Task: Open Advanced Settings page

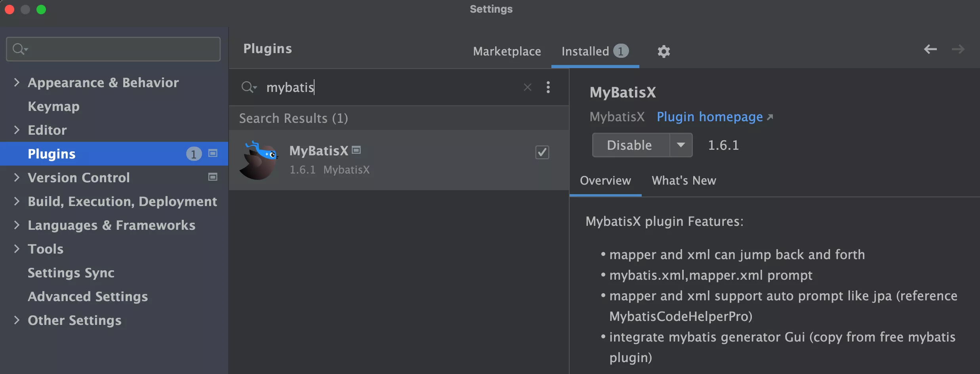Action: [x=88, y=296]
